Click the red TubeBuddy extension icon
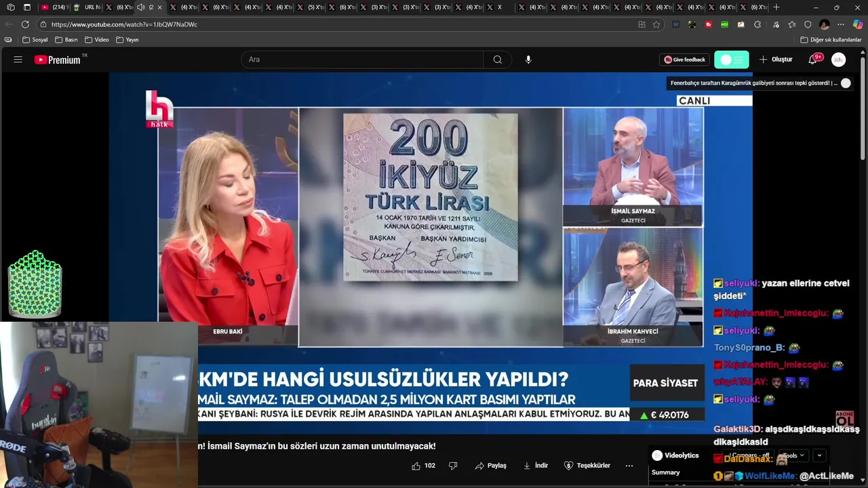The height and width of the screenshot is (488, 868). [709, 24]
